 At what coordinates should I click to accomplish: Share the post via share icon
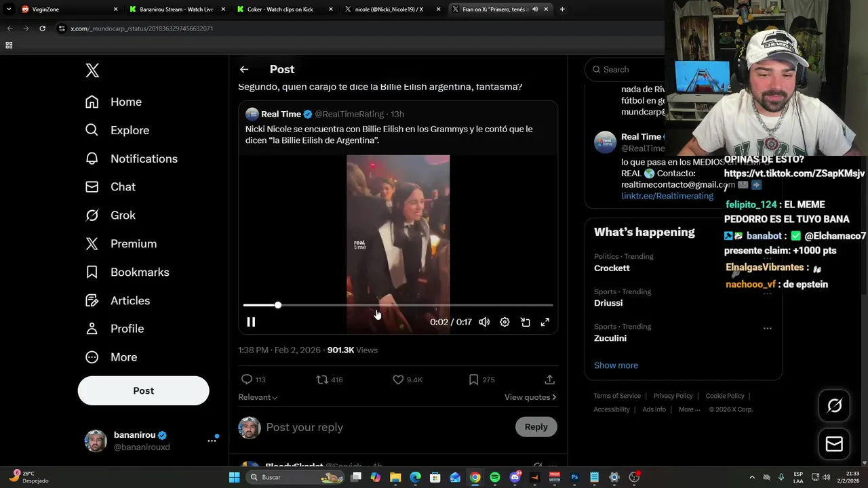(x=549, y=380)
